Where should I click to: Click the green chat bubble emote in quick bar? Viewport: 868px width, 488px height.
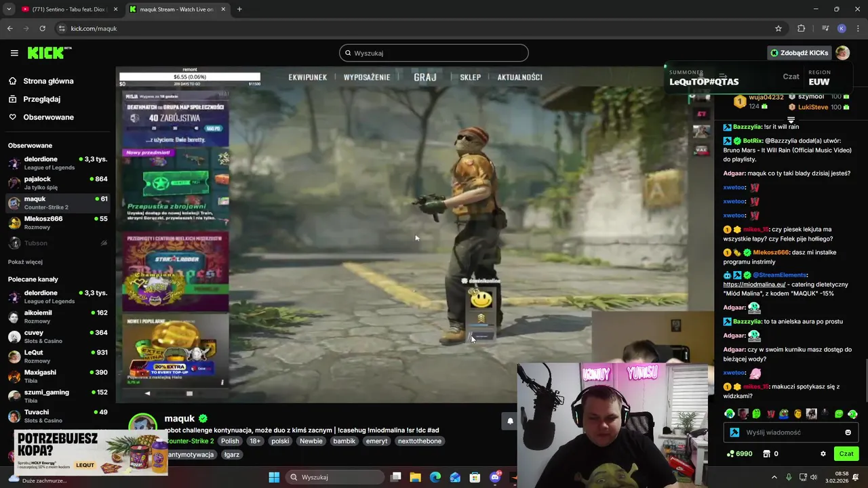(x=839, y=414)
